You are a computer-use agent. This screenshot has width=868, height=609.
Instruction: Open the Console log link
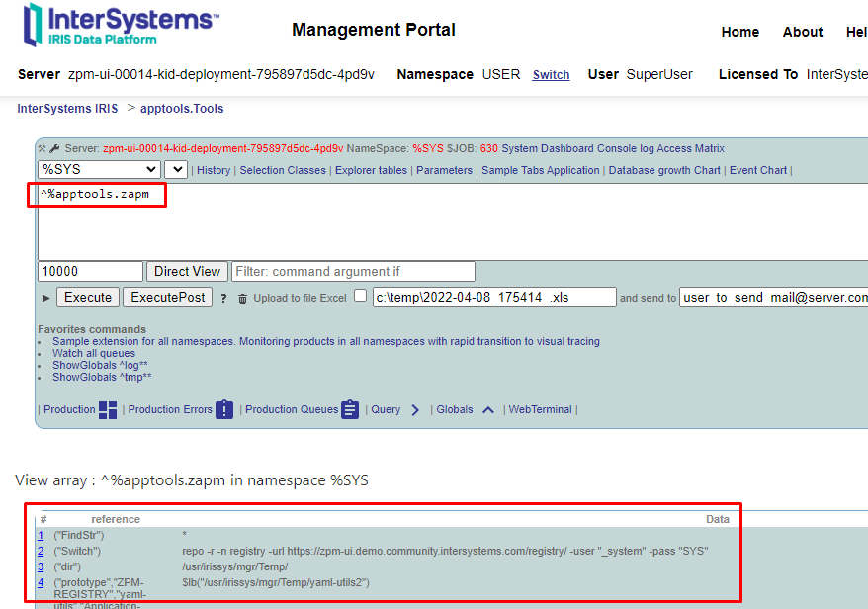(x=626, y=148)
